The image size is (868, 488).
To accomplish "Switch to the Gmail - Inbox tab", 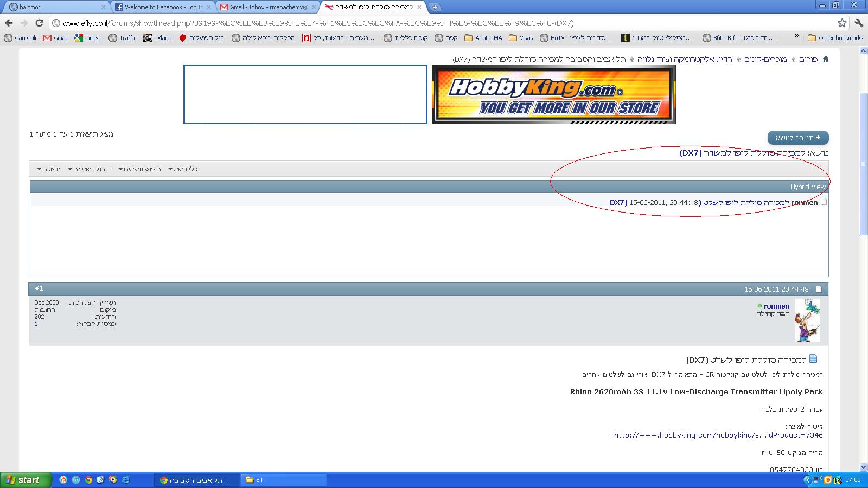I will [x=268, y=7].
